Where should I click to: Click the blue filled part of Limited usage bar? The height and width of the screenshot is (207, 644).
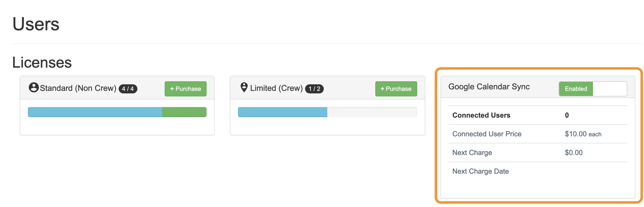click(282, 112)
